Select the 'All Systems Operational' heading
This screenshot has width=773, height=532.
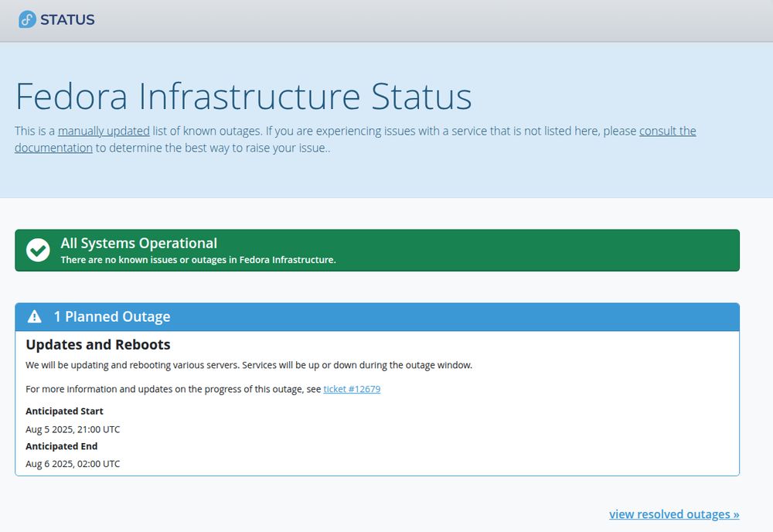pos(138,243)
